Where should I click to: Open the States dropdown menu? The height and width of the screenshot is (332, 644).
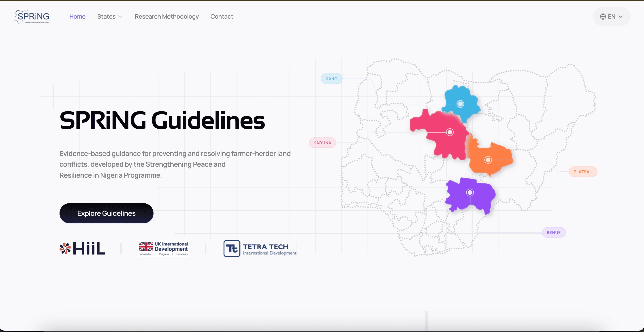click(x=110, y=17)
